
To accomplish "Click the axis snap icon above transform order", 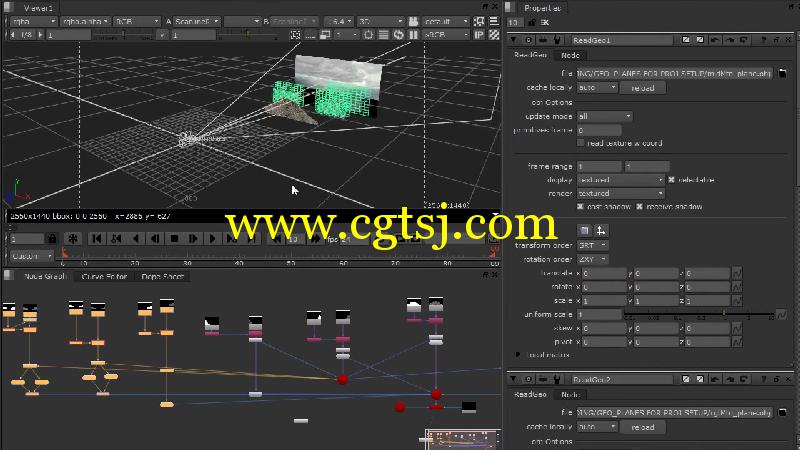I will tap(601, 231).
